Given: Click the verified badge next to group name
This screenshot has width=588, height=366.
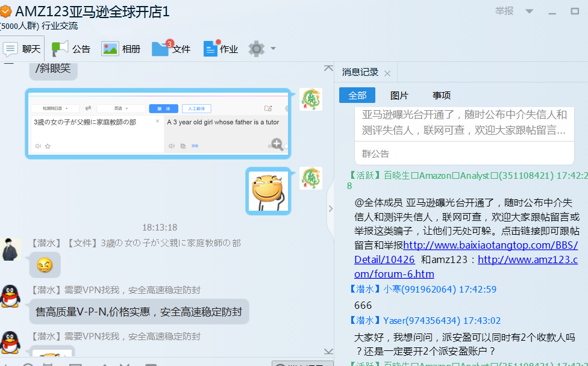Looking at the screenshot, I should click(5, 12).
